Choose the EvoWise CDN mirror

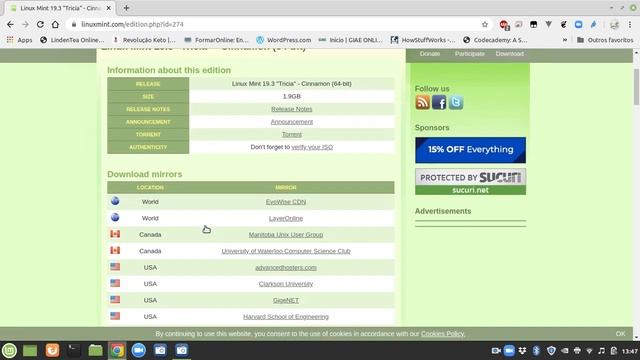coord(286,202)
